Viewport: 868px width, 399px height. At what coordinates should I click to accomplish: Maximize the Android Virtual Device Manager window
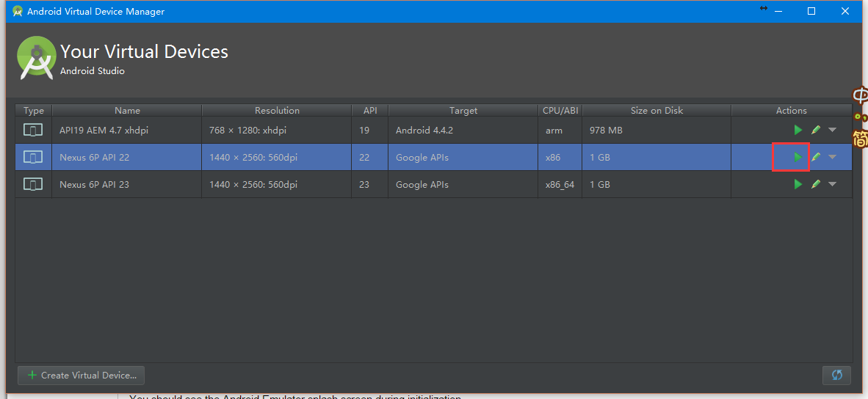[811, 11]
